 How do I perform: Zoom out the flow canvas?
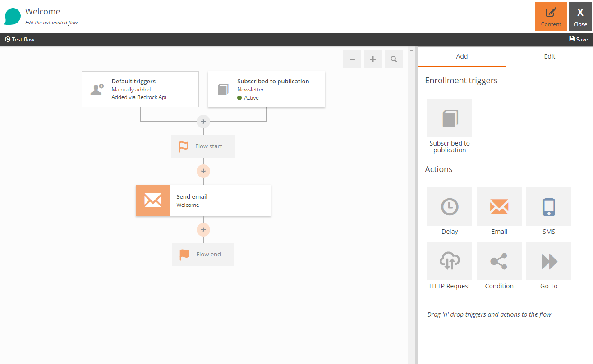pos(352,59)
